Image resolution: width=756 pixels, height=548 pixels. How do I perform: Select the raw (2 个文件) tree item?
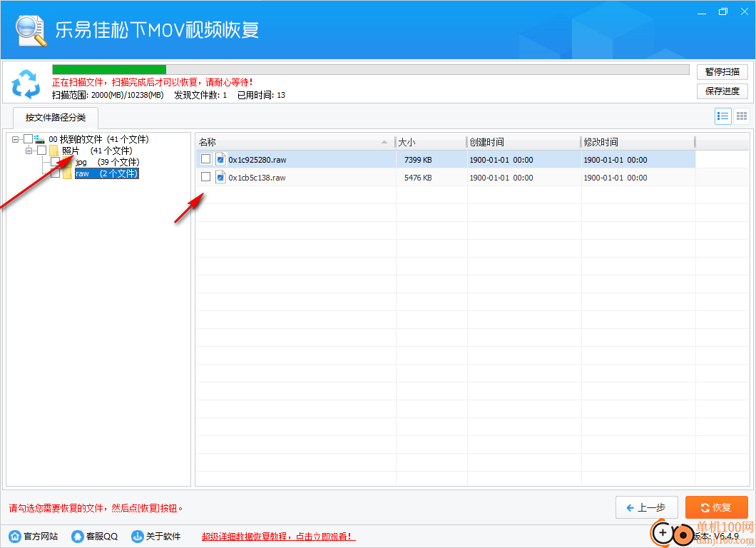tap(106, 173)
